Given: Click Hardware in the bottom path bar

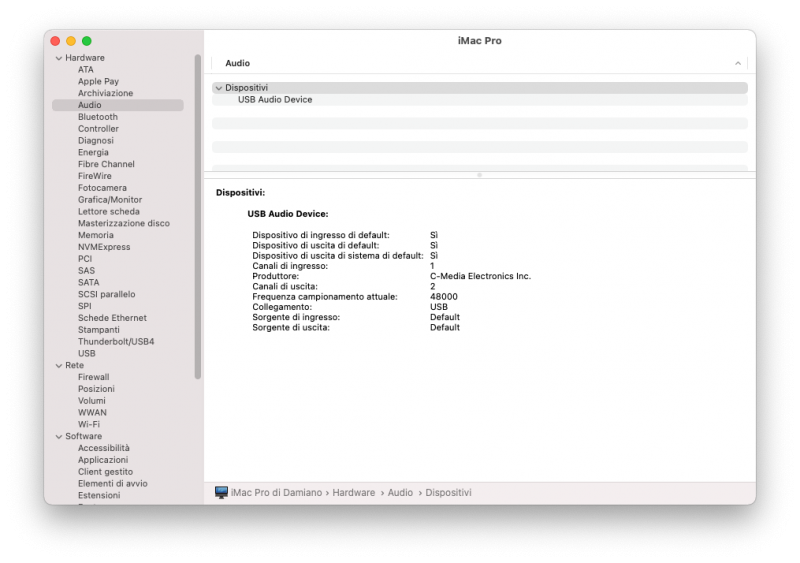Looking at the screenshot, I should (354, 493).
